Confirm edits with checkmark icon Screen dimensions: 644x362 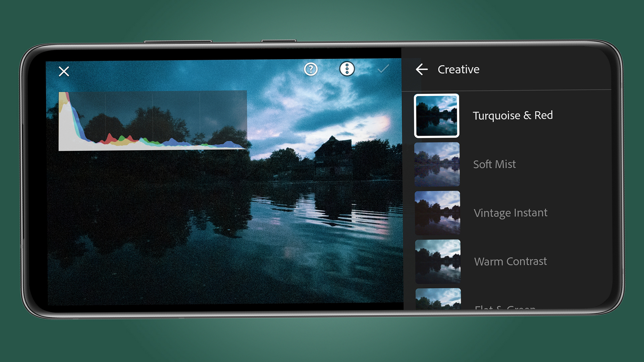coord(383,70)
